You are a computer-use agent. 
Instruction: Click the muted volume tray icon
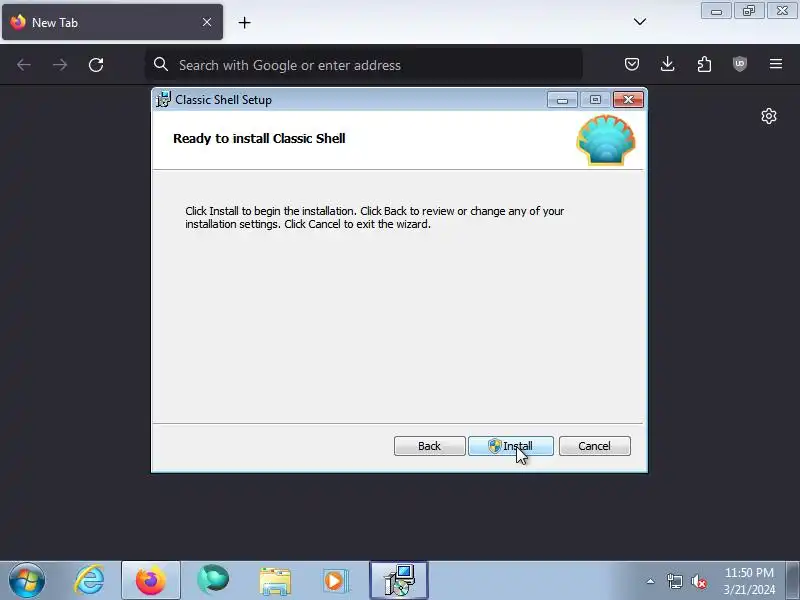(698, 581)
